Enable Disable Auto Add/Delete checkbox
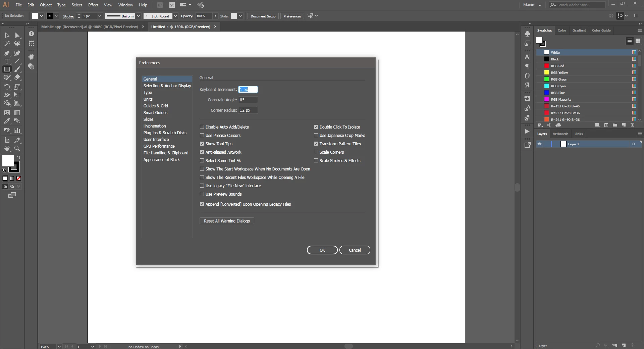 [202, 127]
